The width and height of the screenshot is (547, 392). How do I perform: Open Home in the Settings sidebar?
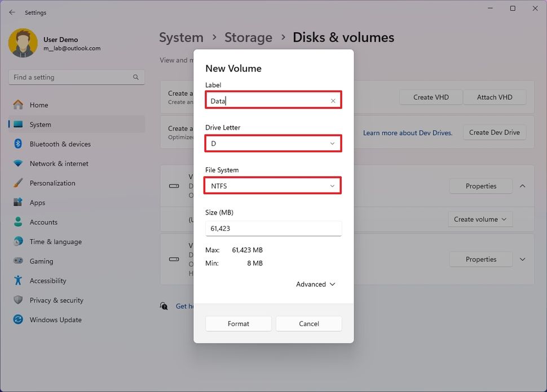38,105
